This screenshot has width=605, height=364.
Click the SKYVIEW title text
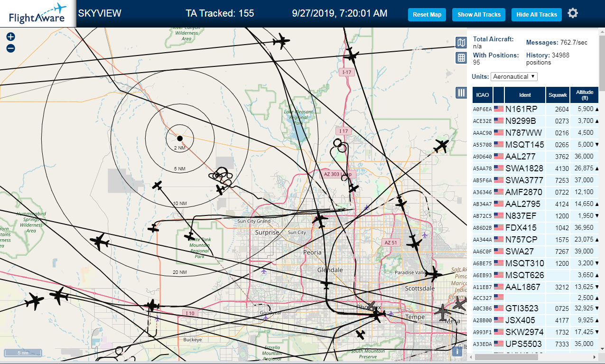[100, 13]
